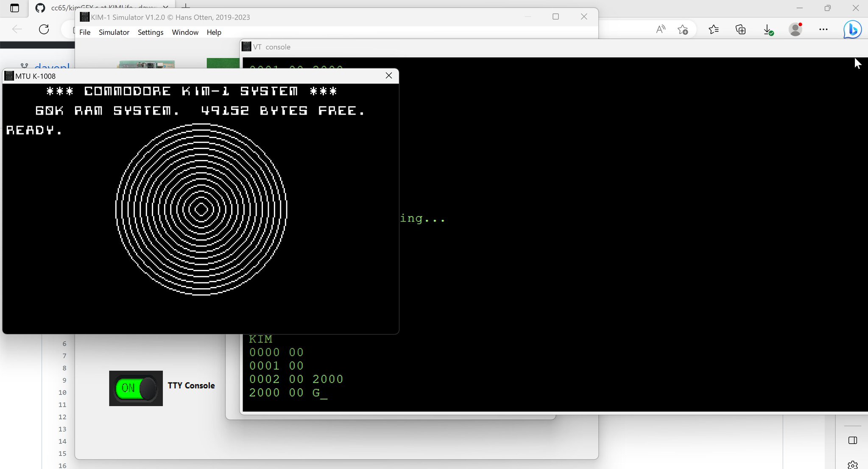Image resolution: width=868 pixels, height=469 pixels.
Task: Click the '0002 00 2000' console line
Action: tap(296, 379)
